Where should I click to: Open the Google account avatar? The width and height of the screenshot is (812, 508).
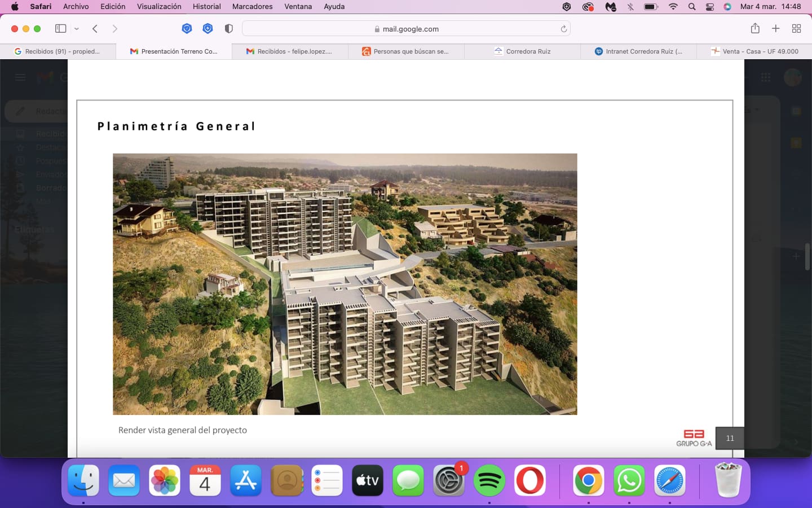coord(793,77)
